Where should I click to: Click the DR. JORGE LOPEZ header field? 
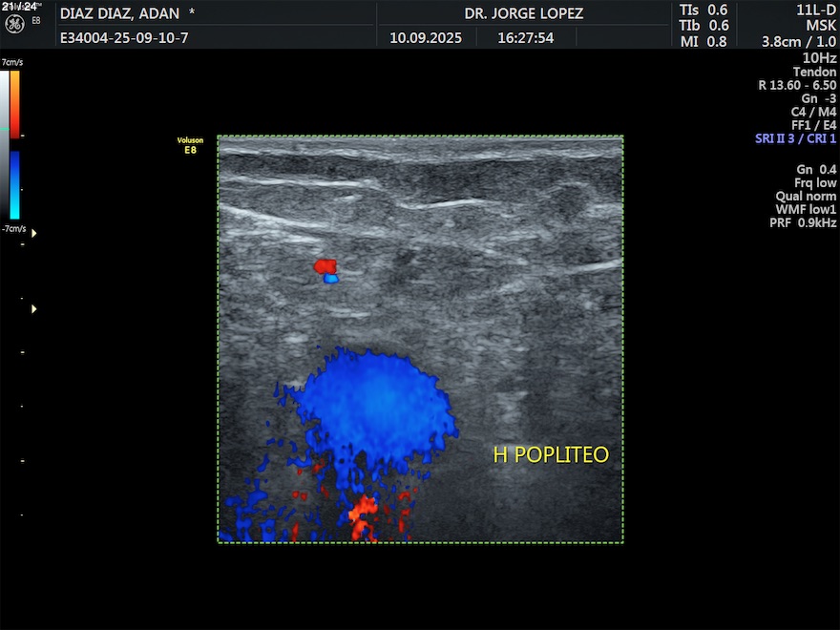pyautogui.click(x=523, y=13)
